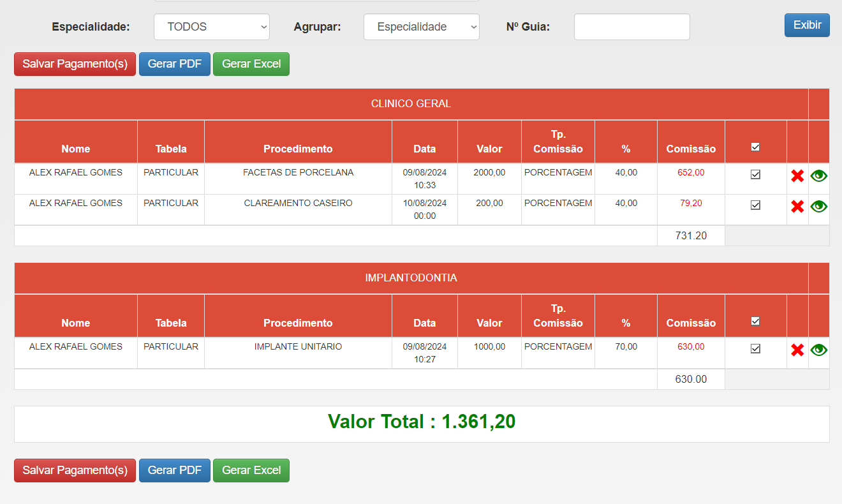
Task: Click the IMPLANTODONTIA section header
Action: pos(411,278)
